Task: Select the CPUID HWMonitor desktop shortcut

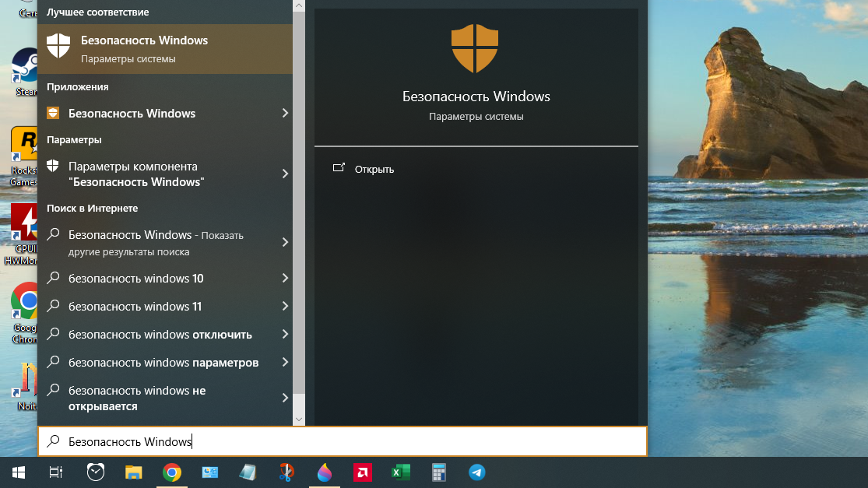Action: click(22, 234)
